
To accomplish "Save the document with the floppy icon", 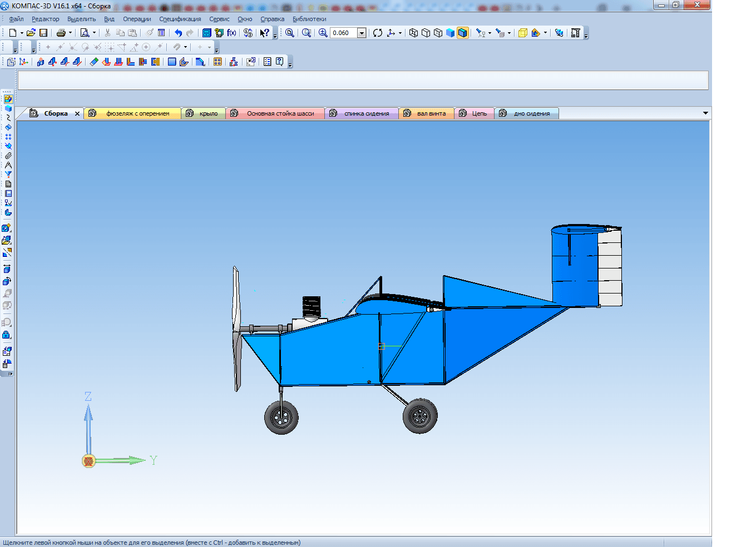I will click(x=43, y=33).
